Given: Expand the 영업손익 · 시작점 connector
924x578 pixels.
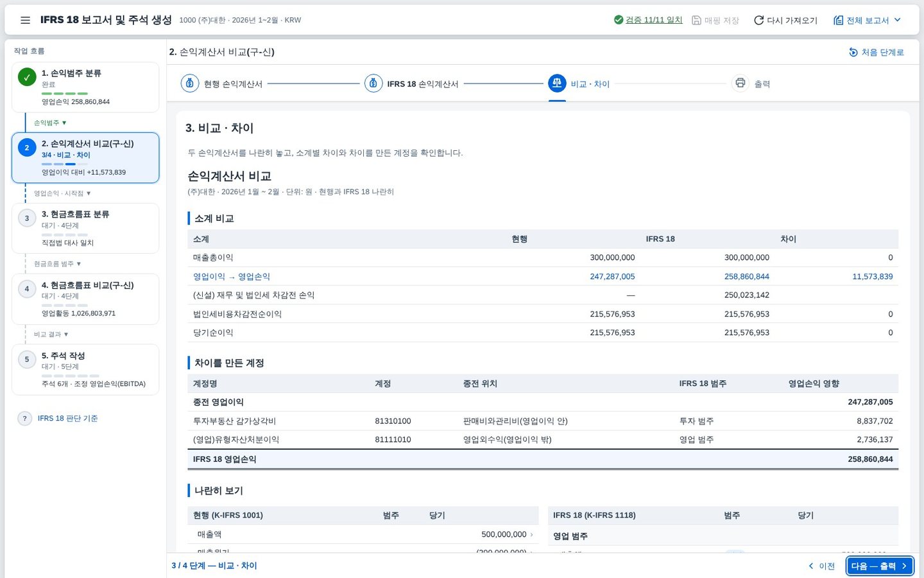Looking at the screenshot, I should [62, 193].
